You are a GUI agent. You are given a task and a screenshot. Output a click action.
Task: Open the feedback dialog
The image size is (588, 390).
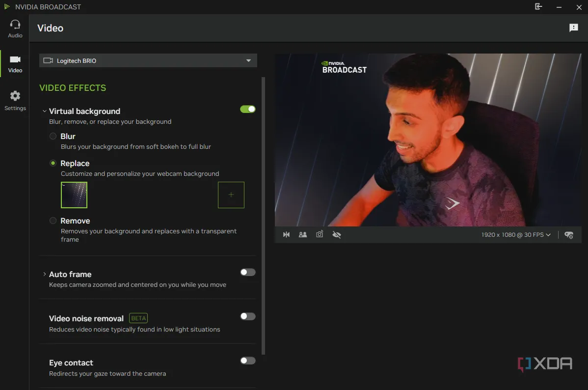click(573, 28)
